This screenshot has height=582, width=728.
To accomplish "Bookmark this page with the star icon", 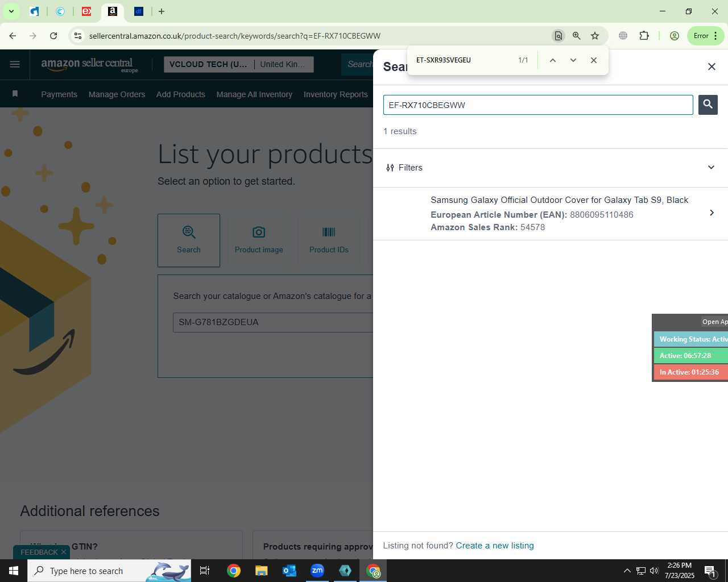I will click(595, 36).
